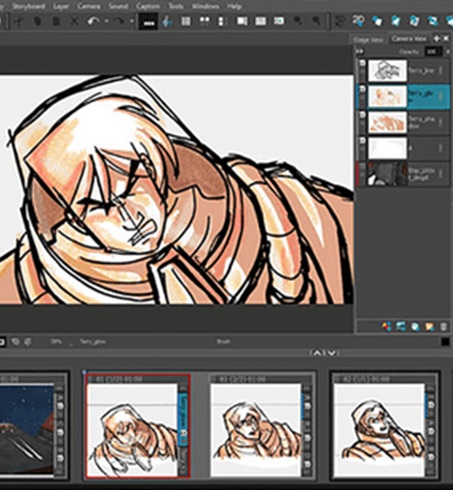Click the Redo arrow icon
This screenshot has height=490, width=453.
[118, 22]
